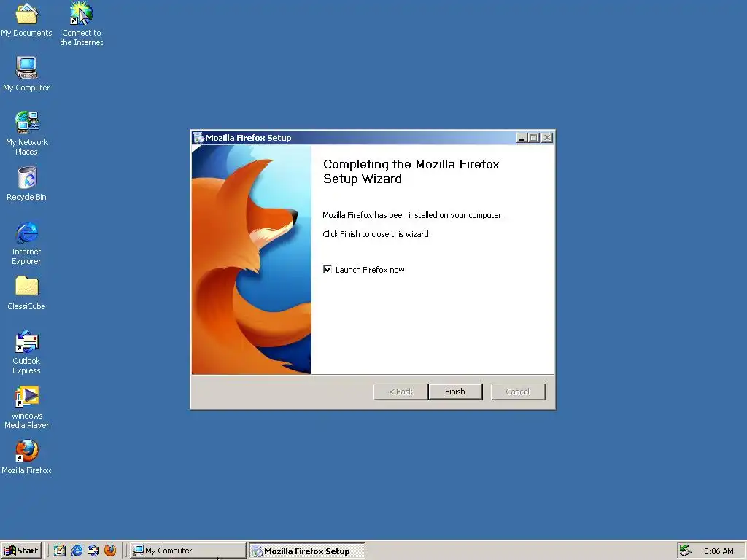The height and width of the screenshot is (560, 747).
Task: Launch Firefox from the quick launch bar
Action: tap(110, 551)
